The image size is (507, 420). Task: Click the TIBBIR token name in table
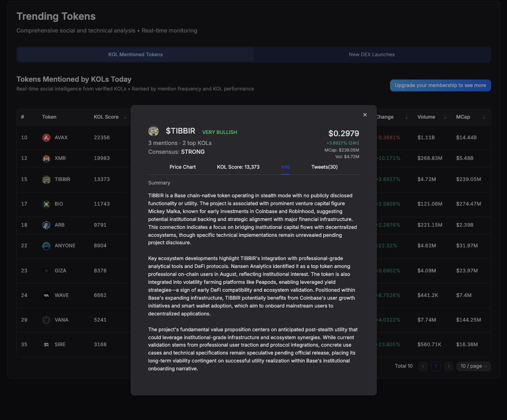pyautogui.click(x=62, y=179)
